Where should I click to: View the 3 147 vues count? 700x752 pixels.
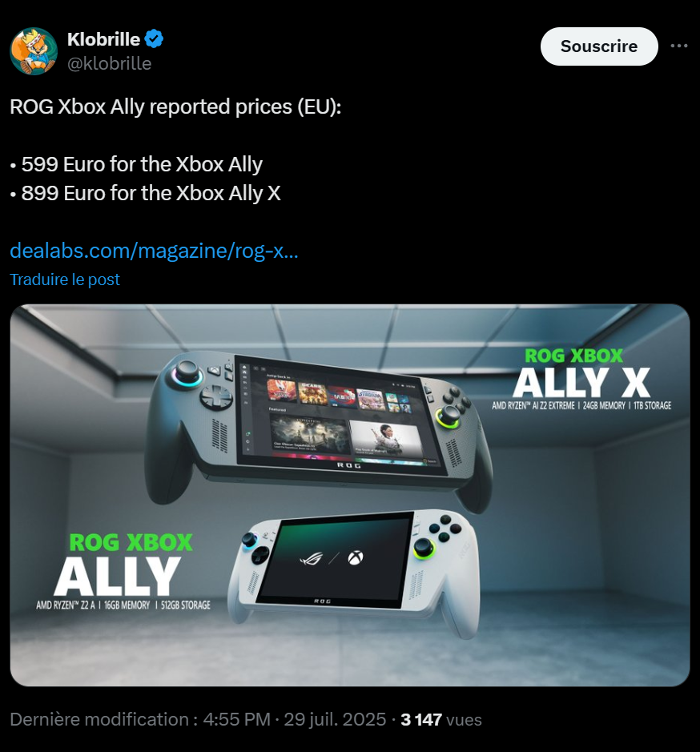(441, 719)
